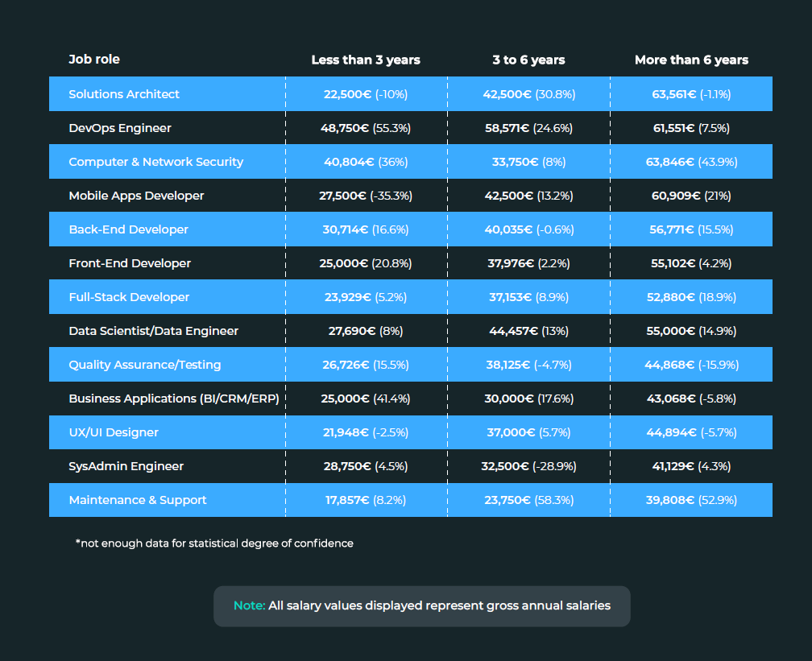Click the 44,457€ (13%) cell

coord(528,331)
